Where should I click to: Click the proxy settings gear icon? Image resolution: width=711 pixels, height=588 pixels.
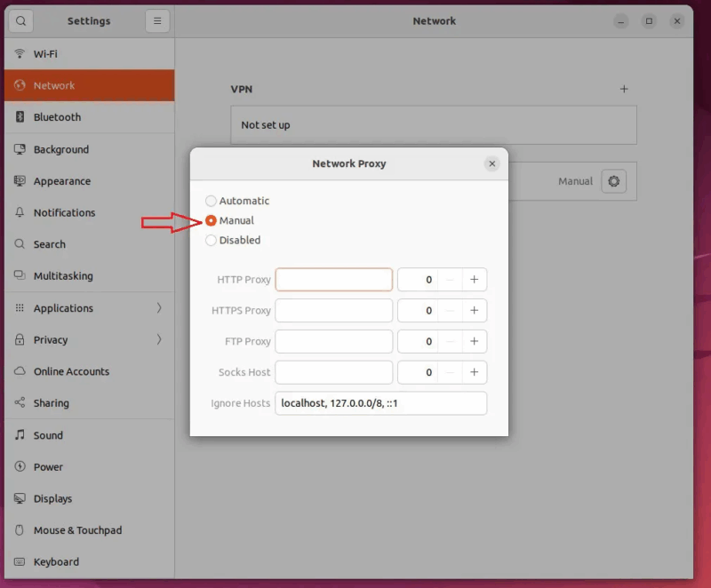tap(614, 180)
